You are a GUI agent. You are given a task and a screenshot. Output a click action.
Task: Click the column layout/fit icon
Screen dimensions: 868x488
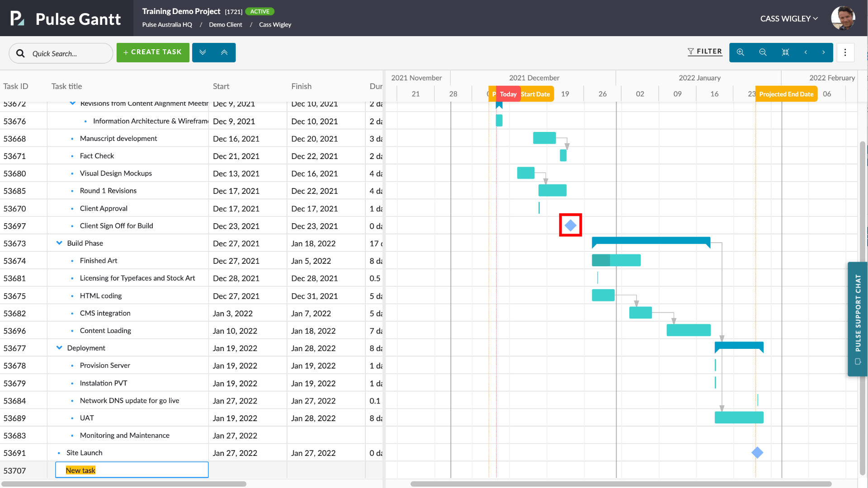785,52
